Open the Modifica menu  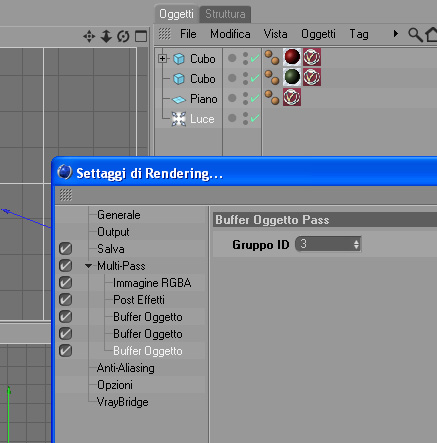click(230, 34)
